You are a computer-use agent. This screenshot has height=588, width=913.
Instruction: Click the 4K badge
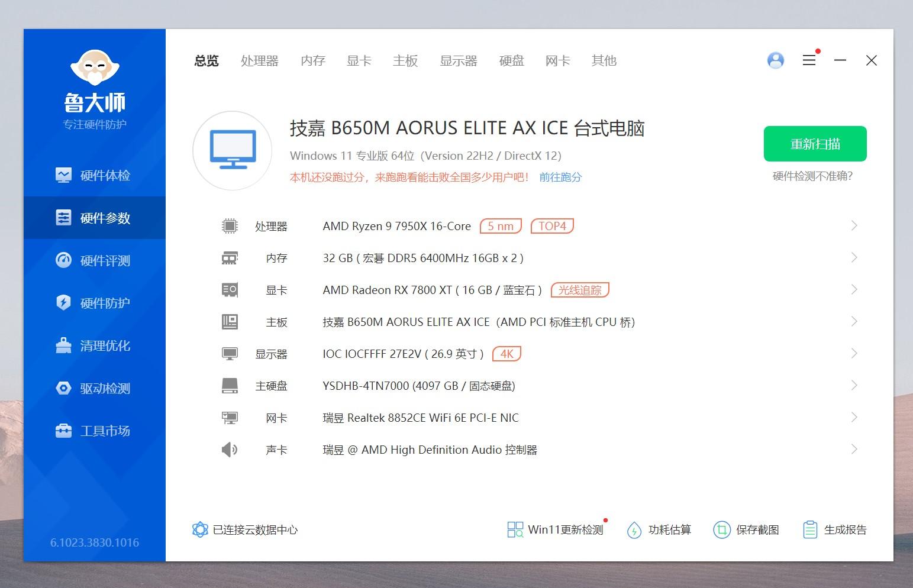(x=506, y=354)
